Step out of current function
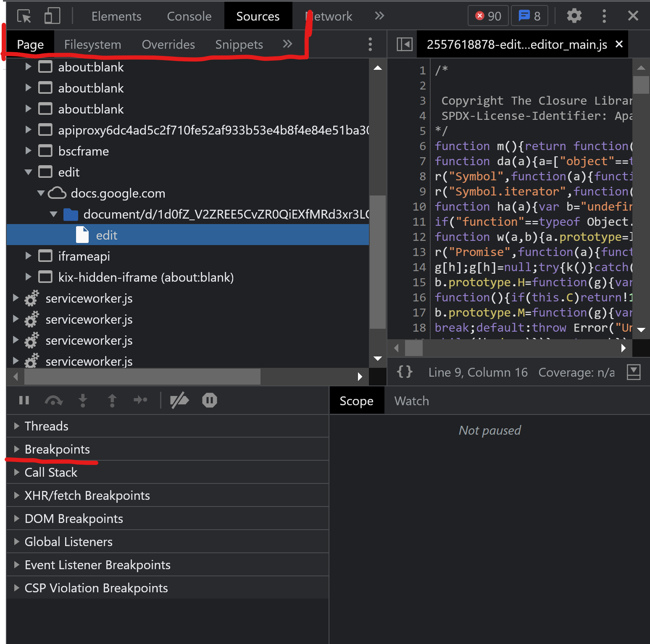Image resolution: width=650 pixels, height=644 pixels. [x=112, y=400]
